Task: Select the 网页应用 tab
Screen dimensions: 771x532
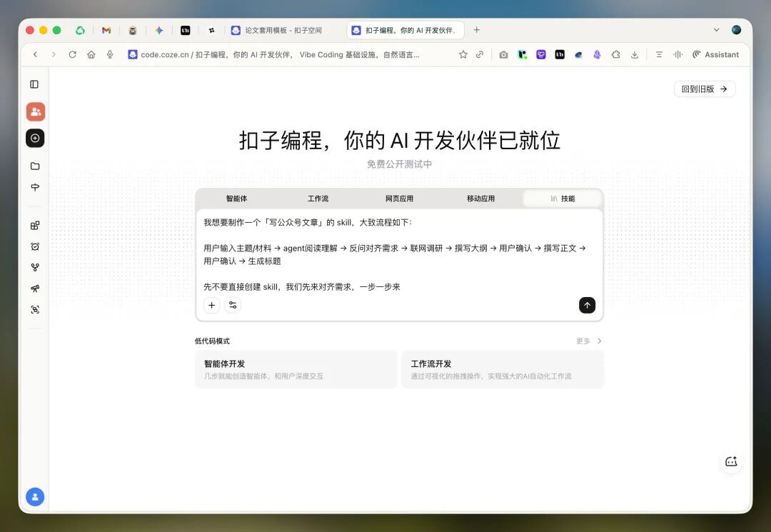Action: pos(399,199)
